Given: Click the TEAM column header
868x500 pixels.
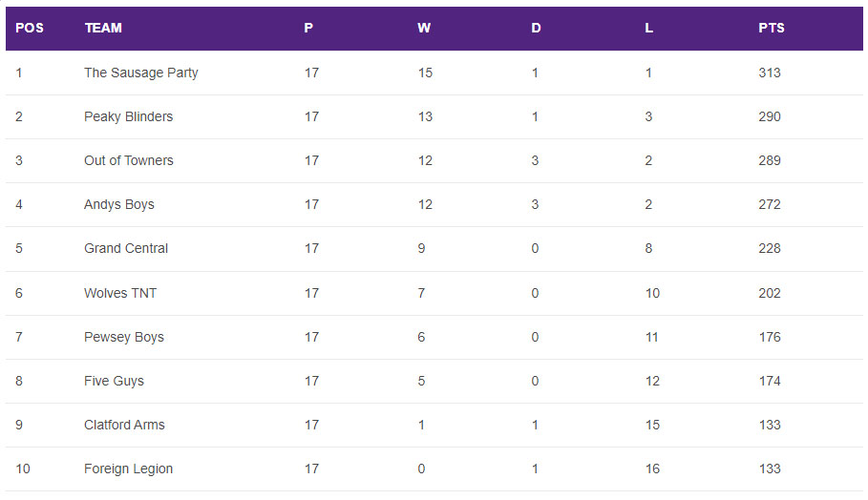Looking at the screenshot, I should [103, 28].
